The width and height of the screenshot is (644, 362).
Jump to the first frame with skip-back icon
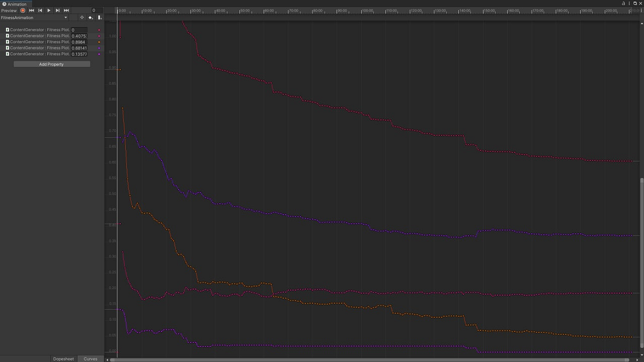point(31,10)
